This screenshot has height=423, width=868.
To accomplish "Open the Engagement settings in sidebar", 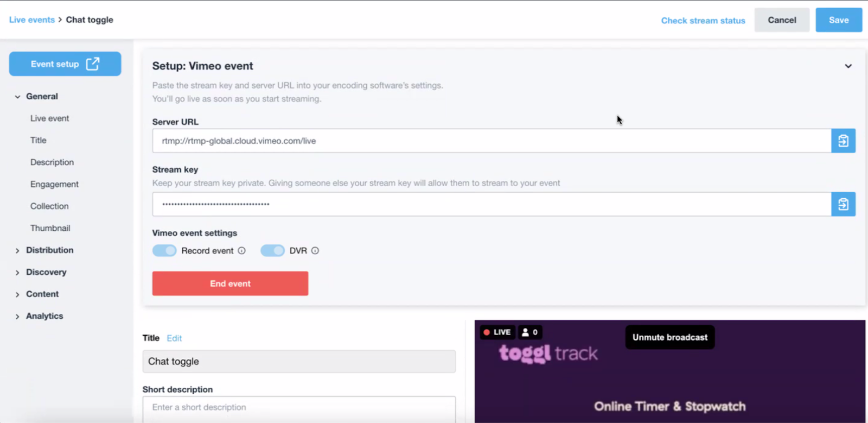I will click(54, 185).
